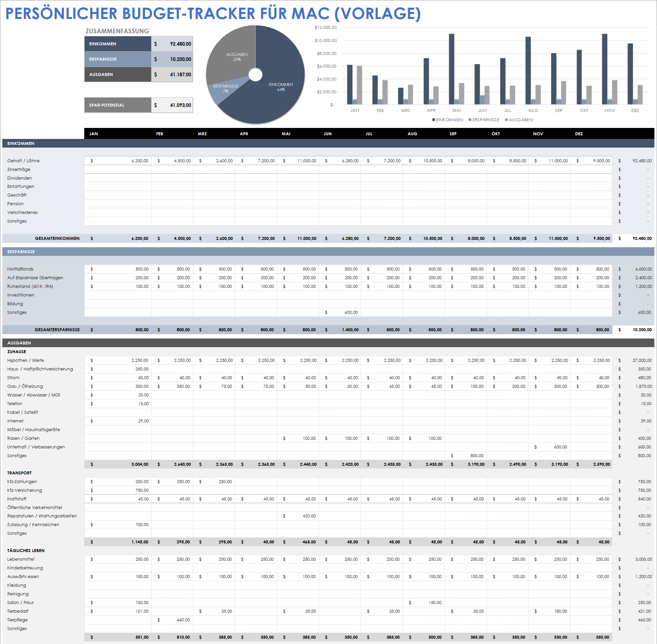
Task: Select the "Ruhestand (401K, IRA)" row label
Action: tap(30, 287)
